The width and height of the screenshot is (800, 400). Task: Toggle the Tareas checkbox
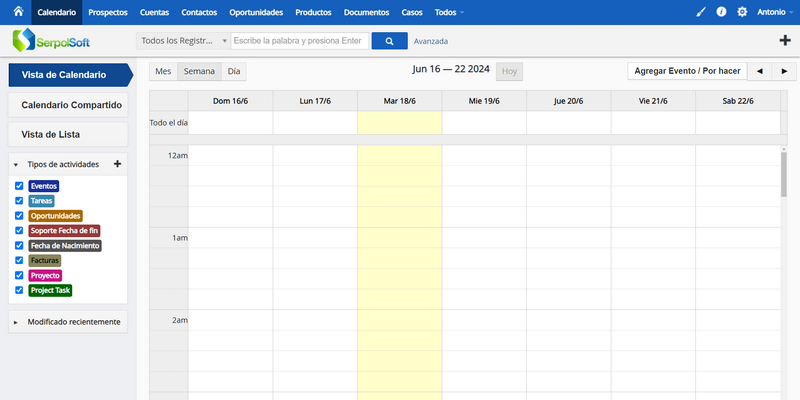coord(19,201)
